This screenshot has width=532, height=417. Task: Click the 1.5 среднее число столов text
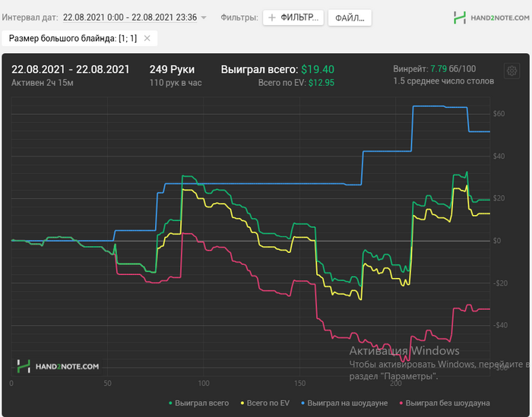(x=443, y=81)
